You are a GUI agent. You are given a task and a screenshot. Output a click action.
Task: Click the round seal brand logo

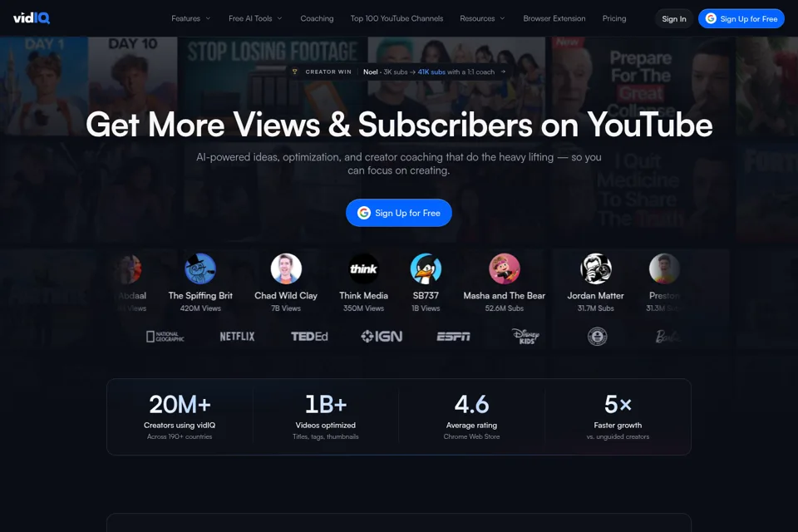tap(598, 337)
